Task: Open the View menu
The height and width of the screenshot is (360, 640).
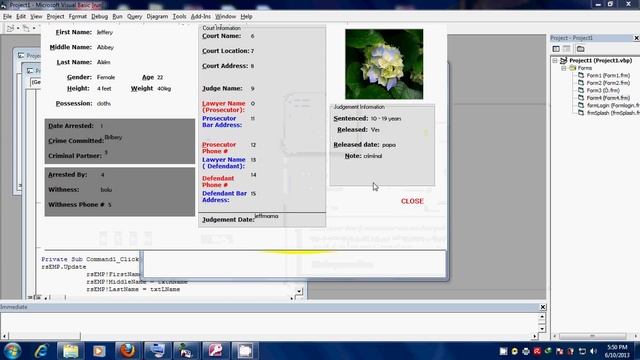Action: [36, 17]
